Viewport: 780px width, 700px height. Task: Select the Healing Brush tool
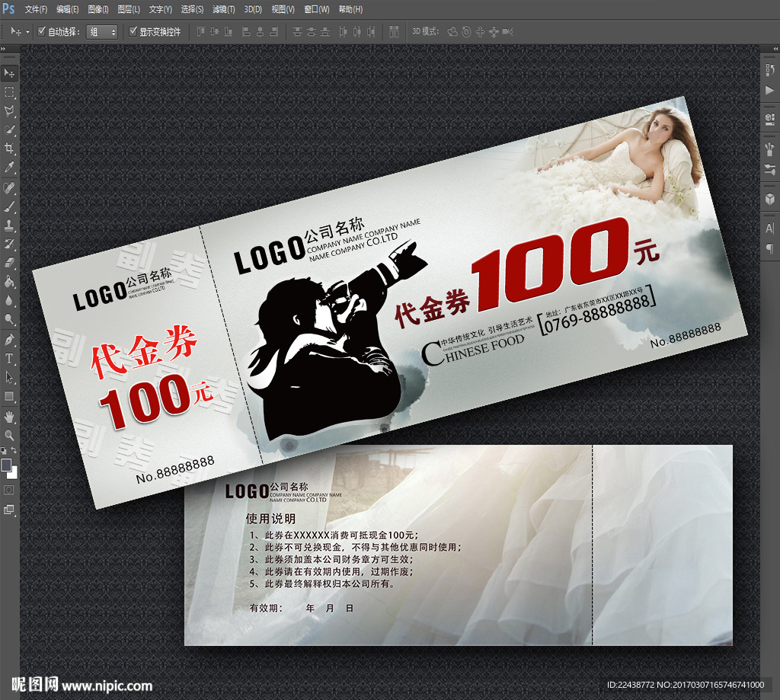(x=9, y=188)
